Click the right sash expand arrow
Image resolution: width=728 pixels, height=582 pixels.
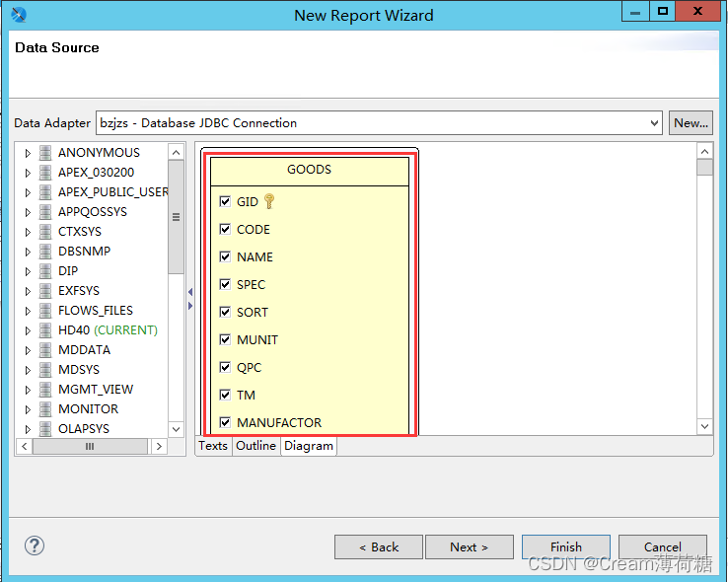190,306
